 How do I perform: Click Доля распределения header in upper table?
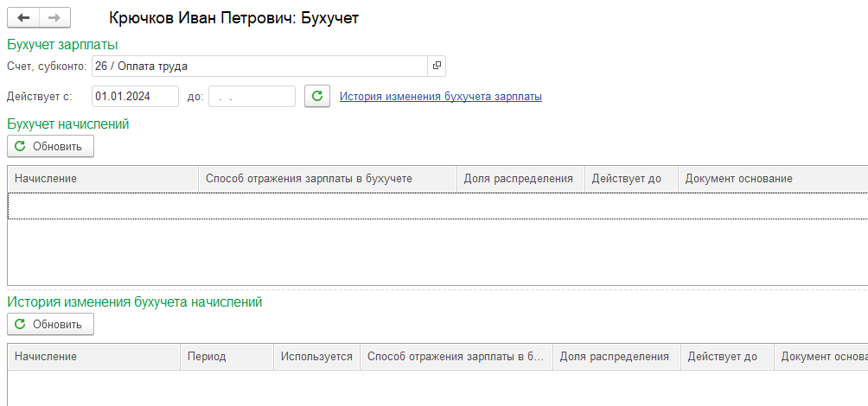click(x=521, y=179)
